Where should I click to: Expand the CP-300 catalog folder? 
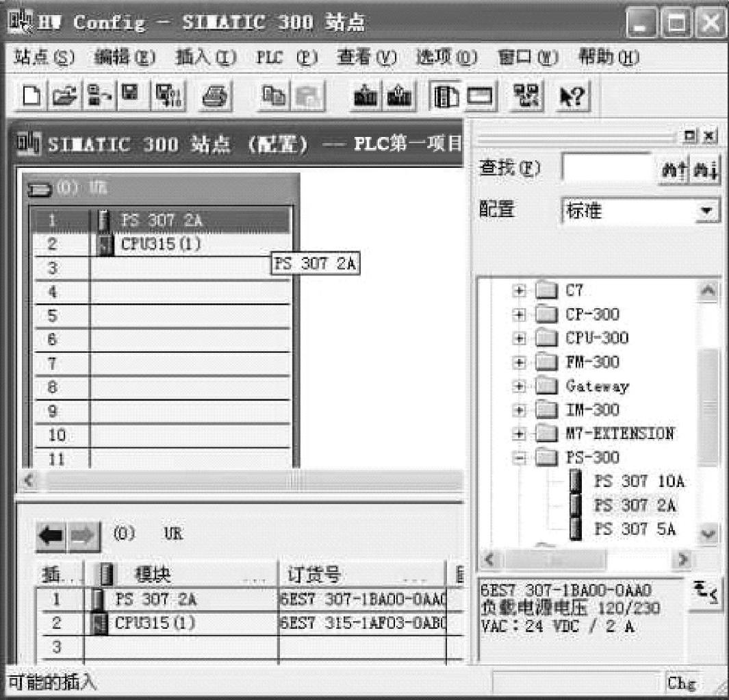pos(519,315)
